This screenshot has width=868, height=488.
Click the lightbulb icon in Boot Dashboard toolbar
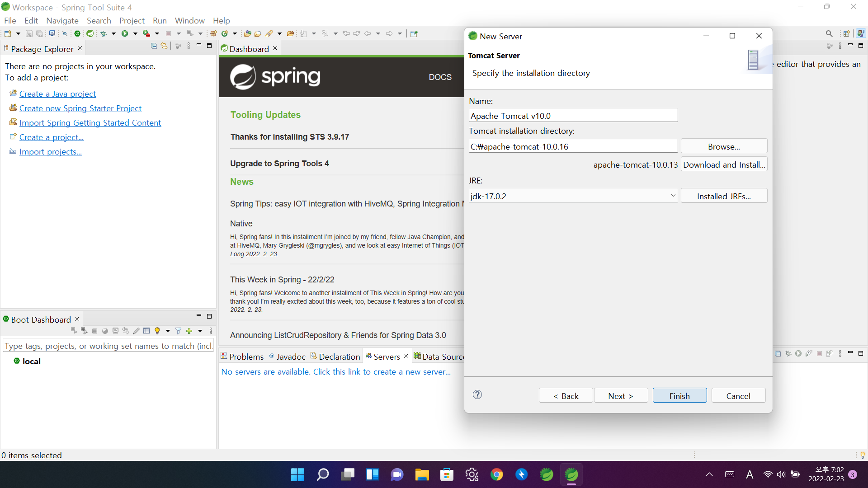157,331
